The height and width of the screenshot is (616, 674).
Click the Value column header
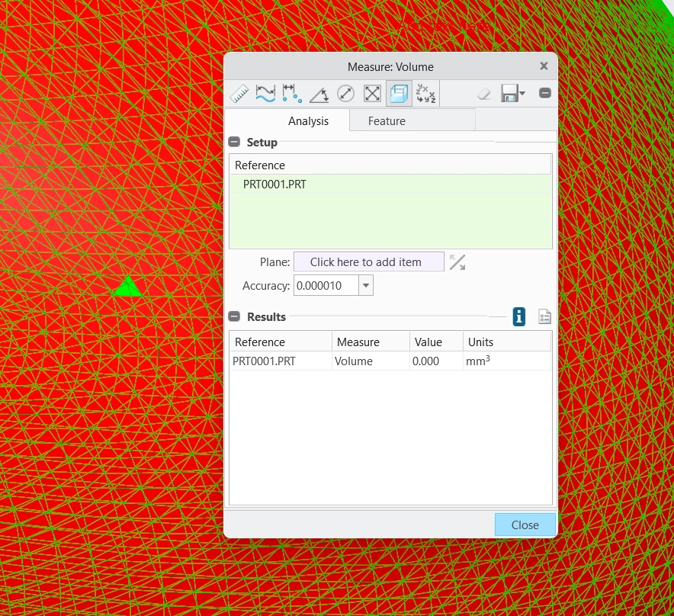coord(436,342)
